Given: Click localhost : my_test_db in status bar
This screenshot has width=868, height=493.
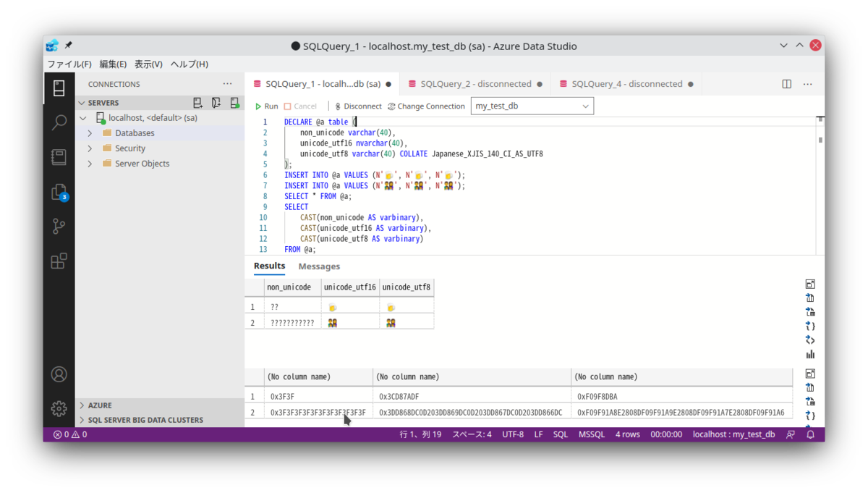Looking at the screenshot, I should click(x=733, y=434).
